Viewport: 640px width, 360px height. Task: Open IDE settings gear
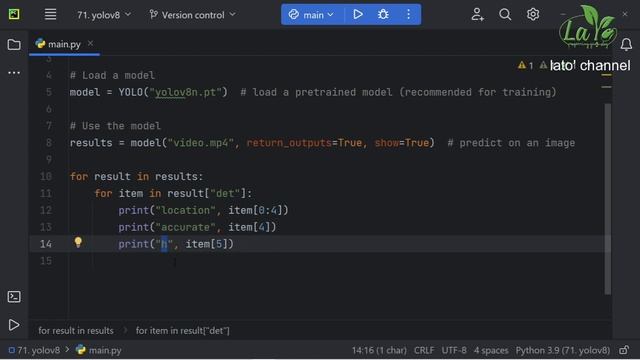pos(533,15)
